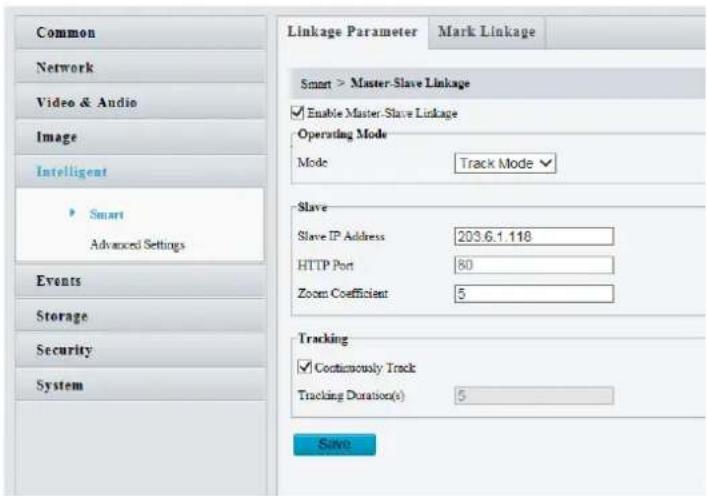The height and width of the screenshot is (496, 707).
Task: Select the Smart submenu item
Action: 106,215
